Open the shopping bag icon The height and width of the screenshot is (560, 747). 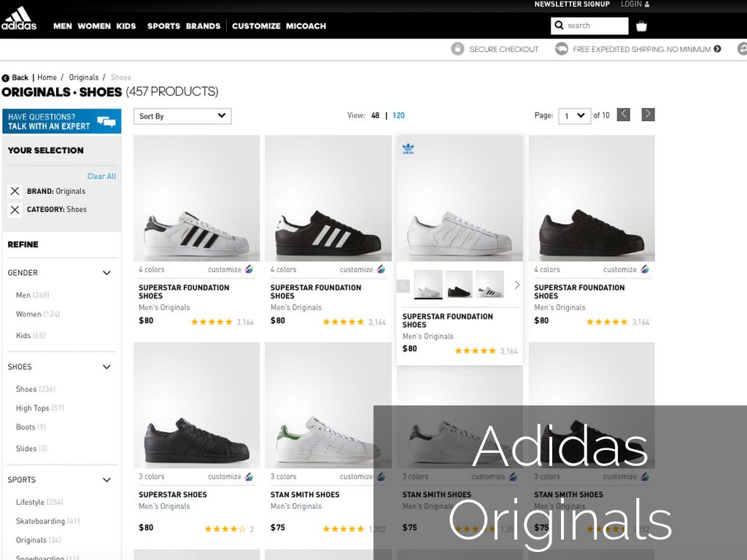click(641, 26)
